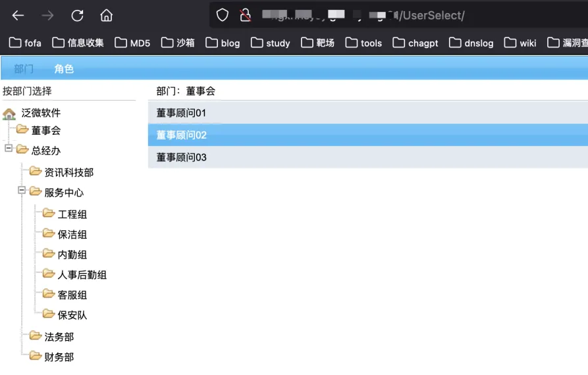This screenshot has width=588, height=375.
Task: Select 法务部 in the tree
Action: point(59,337)
